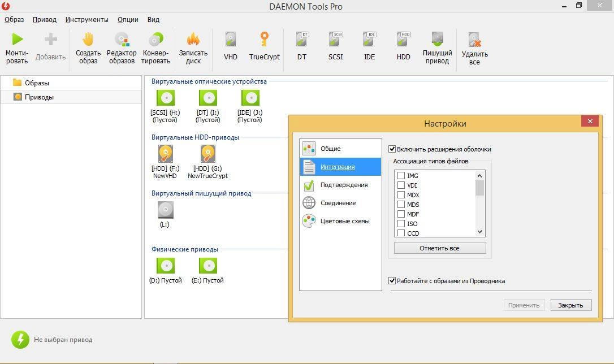
Task: Open the Вид menu
Action: [x=154, y=20]
